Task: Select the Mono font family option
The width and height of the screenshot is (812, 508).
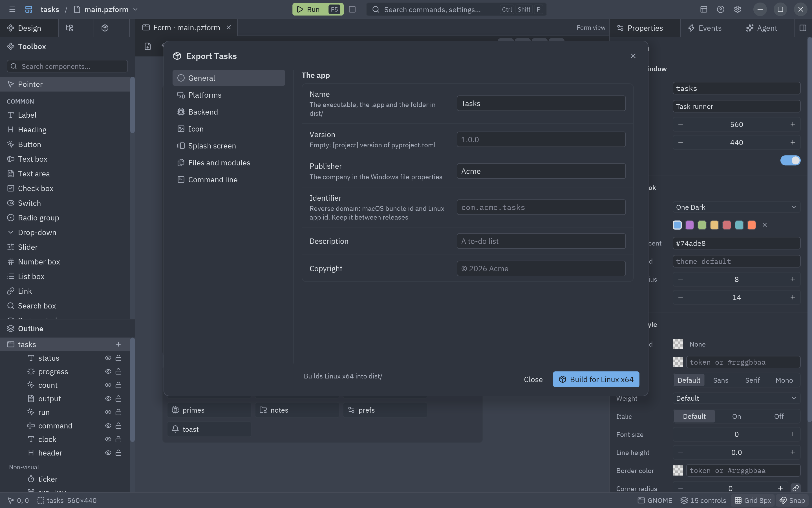Action: point(784,380)
